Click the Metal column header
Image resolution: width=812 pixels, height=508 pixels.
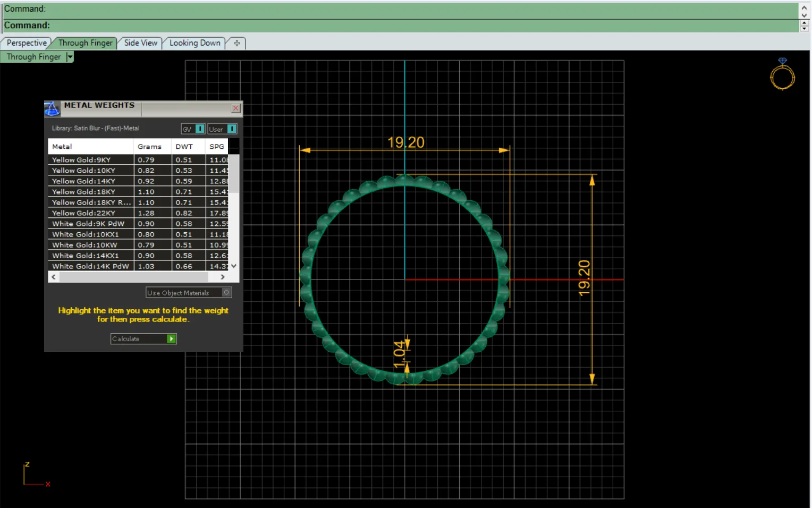click(90, 147)
